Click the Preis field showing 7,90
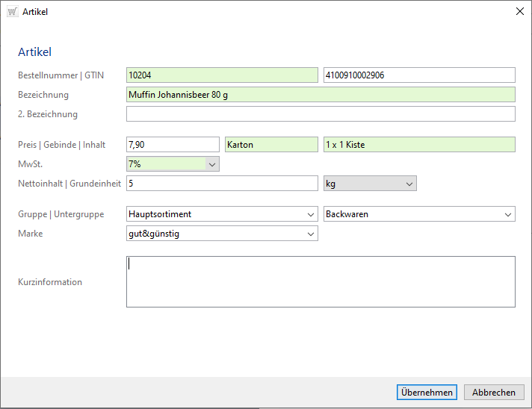The height and width of the screenshot is (409, 532). [173, 145]
